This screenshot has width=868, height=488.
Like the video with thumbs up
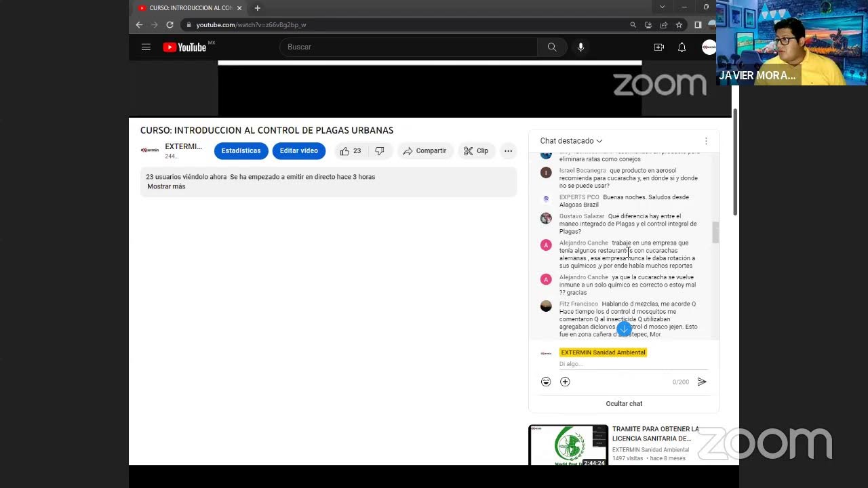pos(351,151)
